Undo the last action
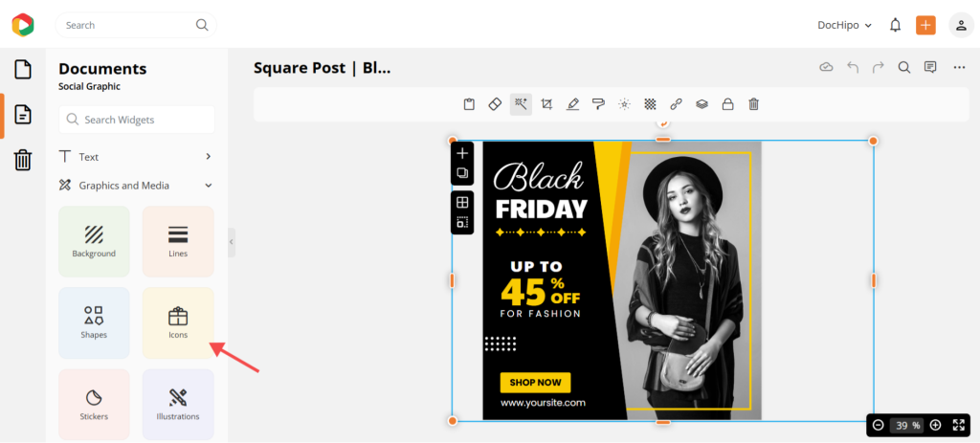This screenshot has height=443, width=980. tap(853, 68)
